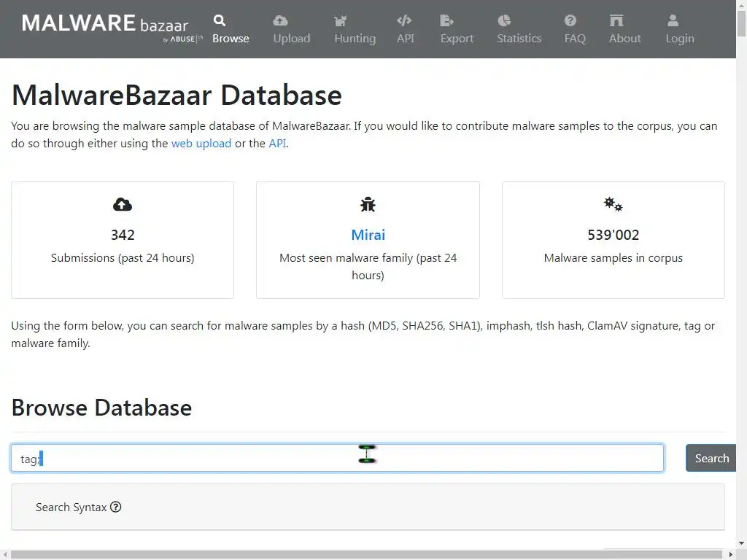Click the 'Browse Database' heading

point(101,408)
